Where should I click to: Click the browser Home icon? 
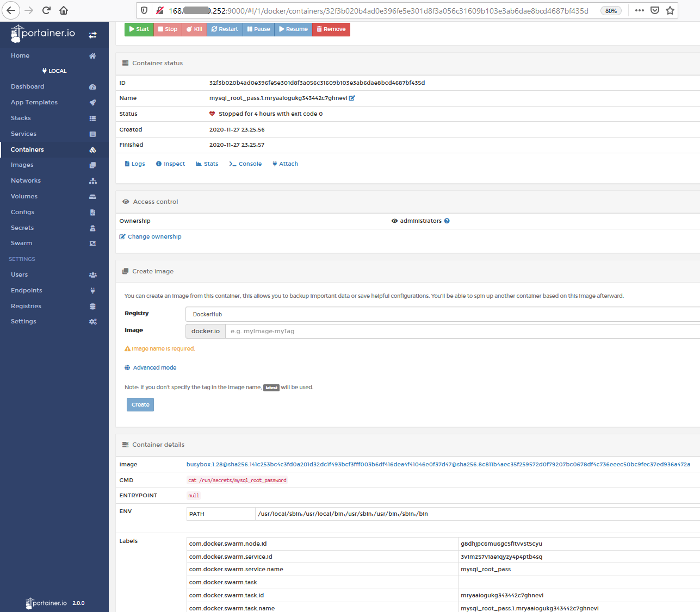coord(64,10)
